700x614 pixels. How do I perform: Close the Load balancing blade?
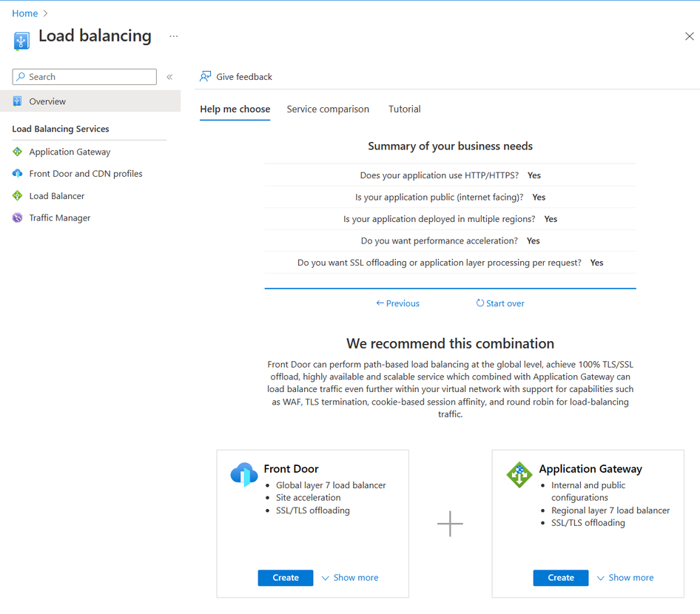[x=690, y=36]
